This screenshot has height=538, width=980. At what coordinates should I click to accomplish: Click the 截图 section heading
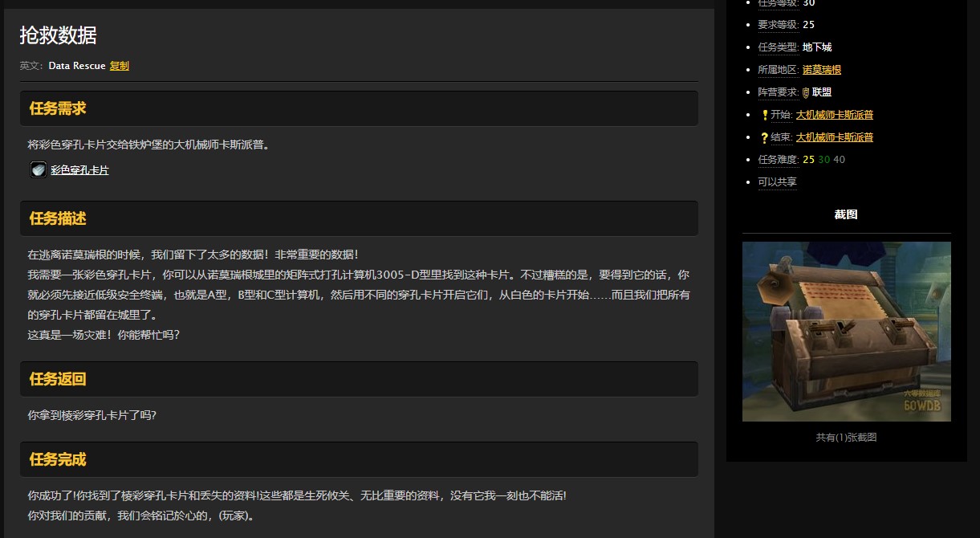[846, 214]
